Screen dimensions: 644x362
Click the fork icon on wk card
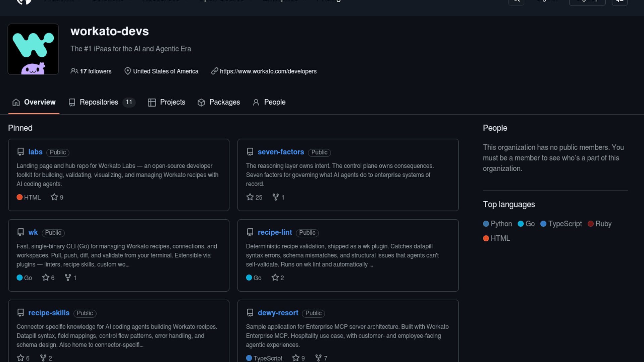[x=68, y=278]
